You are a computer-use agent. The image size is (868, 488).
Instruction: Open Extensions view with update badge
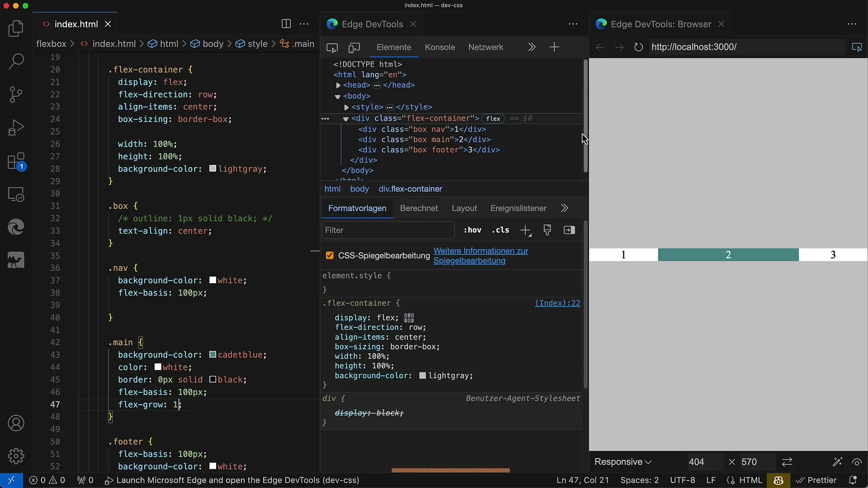(16, 161)
